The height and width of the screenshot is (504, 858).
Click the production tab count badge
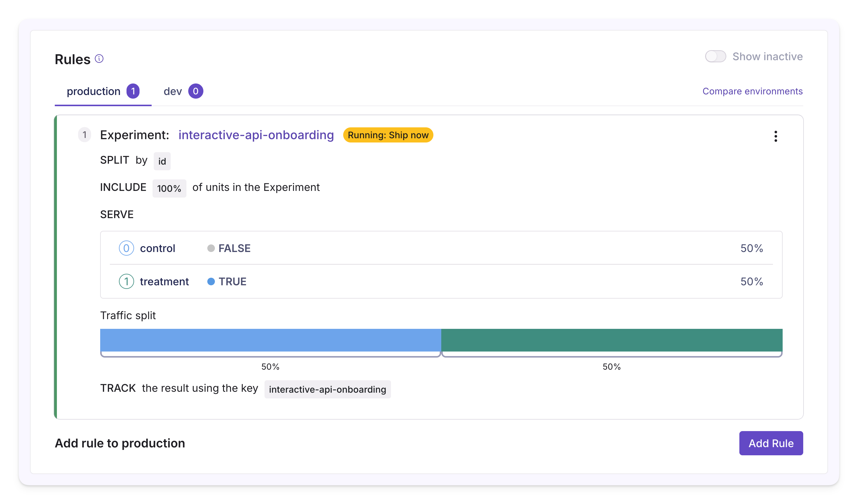pos(133,91)
